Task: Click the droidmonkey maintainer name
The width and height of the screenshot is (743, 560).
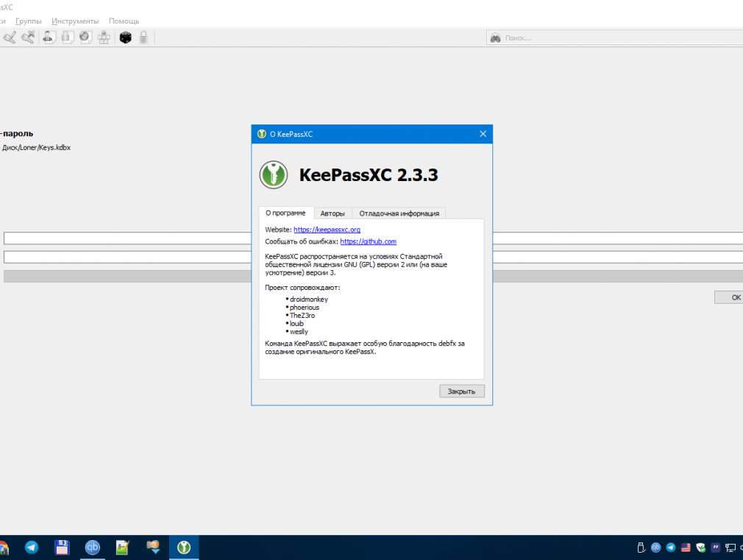Action: coord(308,300)
